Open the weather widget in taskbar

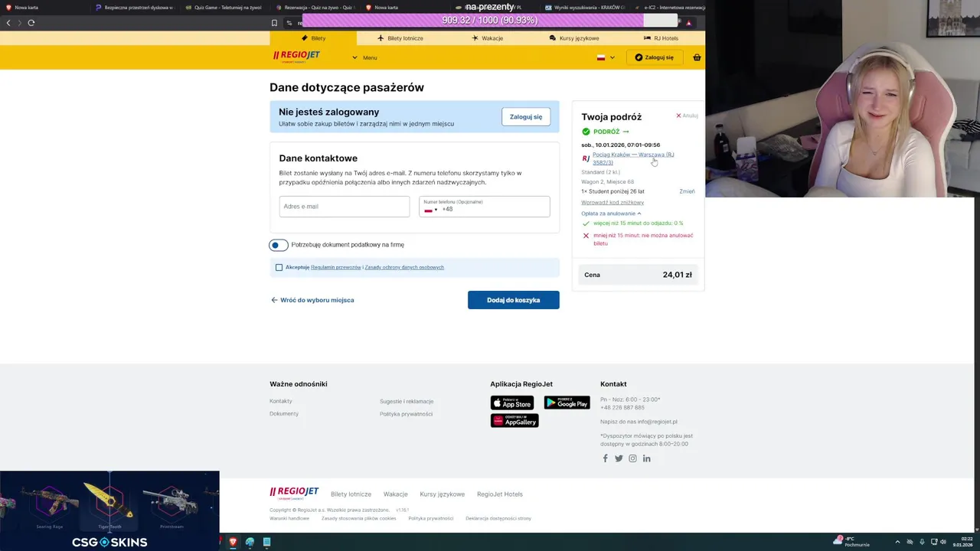[852, 542]
